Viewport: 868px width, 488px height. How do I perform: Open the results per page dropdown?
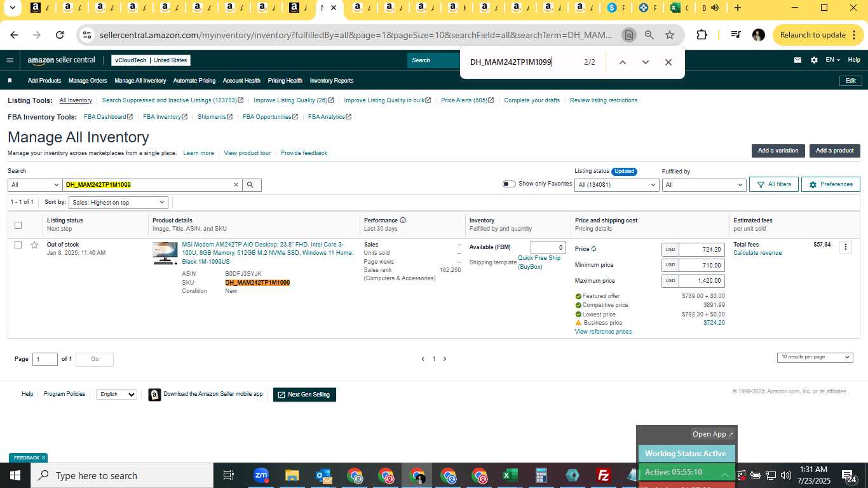(815, 357)
